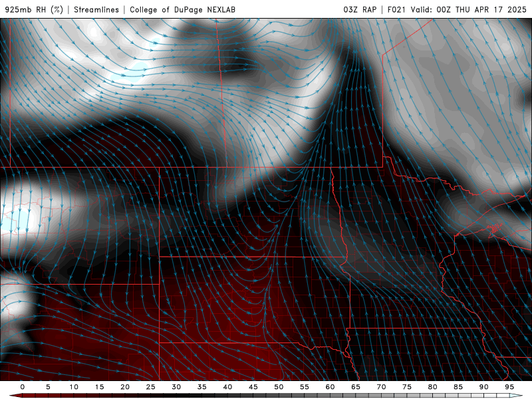Click the '10' value on the color scale
This screenshot has height=399, width=532.
(74, 387)
